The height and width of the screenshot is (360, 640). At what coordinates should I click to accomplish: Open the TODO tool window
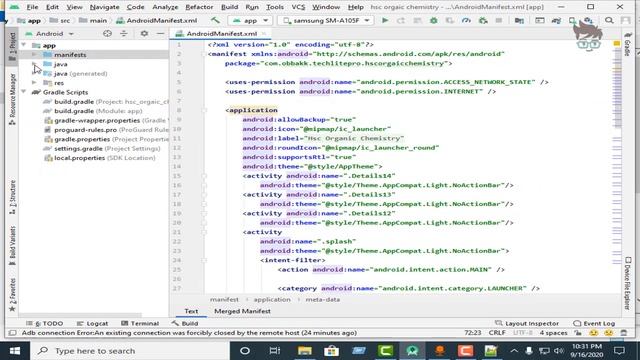[44, 323]
